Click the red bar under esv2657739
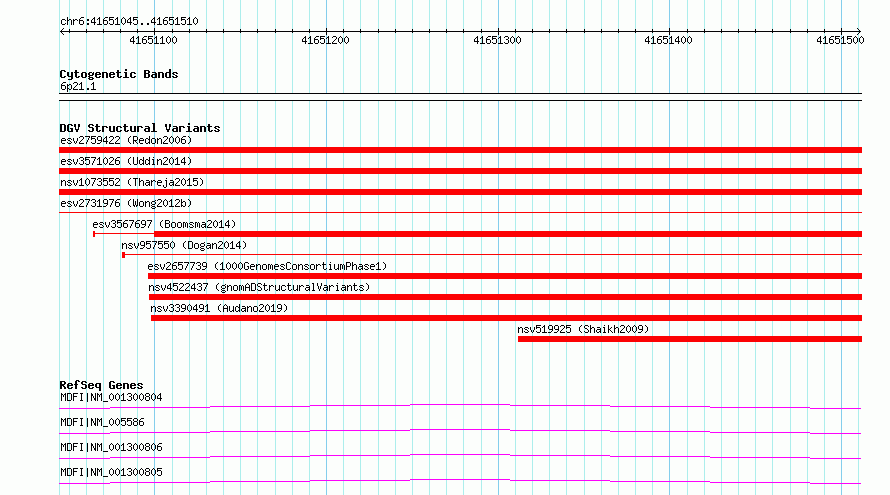This screenshot has width=890, height=495. click(505, 276)
